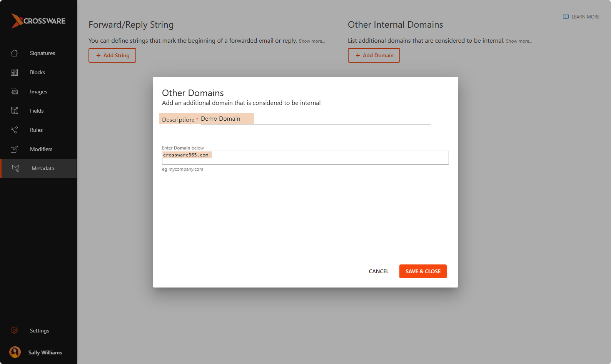Cancel the Other Domains dialog
The height and width of the screenshot is (364, 611).
pos(379,271)
